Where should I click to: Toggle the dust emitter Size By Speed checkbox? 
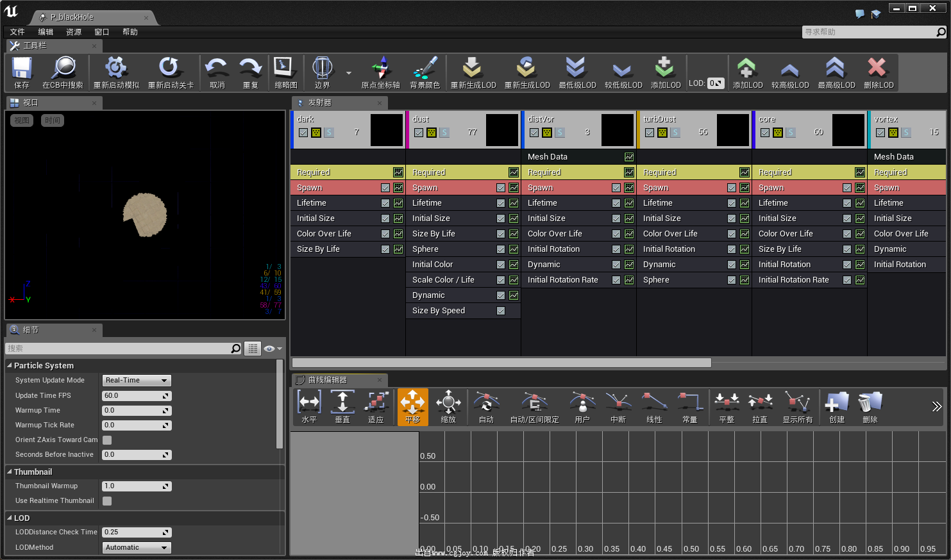click(501, 311)
